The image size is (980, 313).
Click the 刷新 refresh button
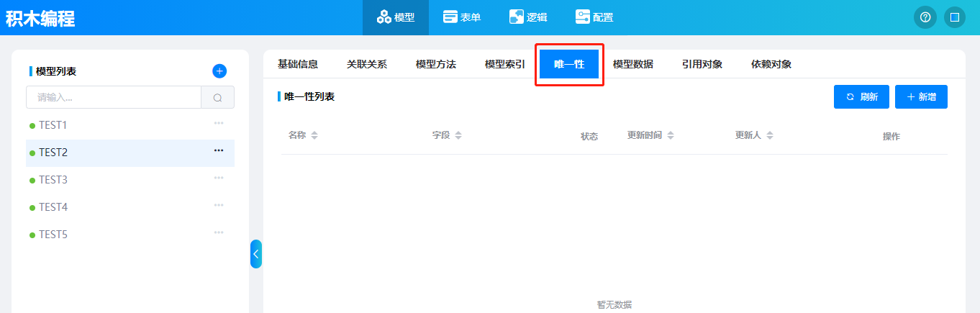coord(861,96)
